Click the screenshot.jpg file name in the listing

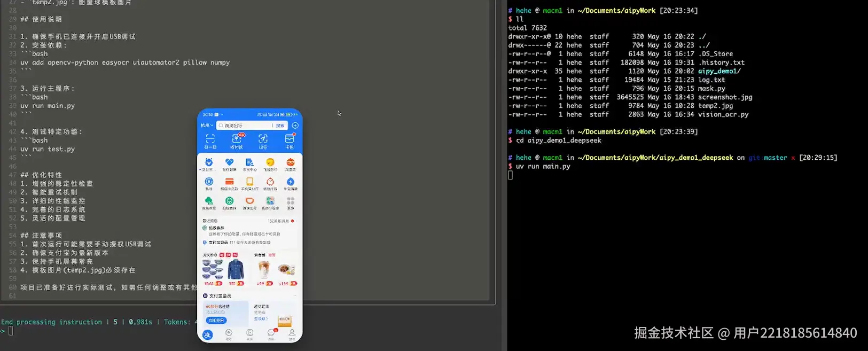(x=725, y=97)
